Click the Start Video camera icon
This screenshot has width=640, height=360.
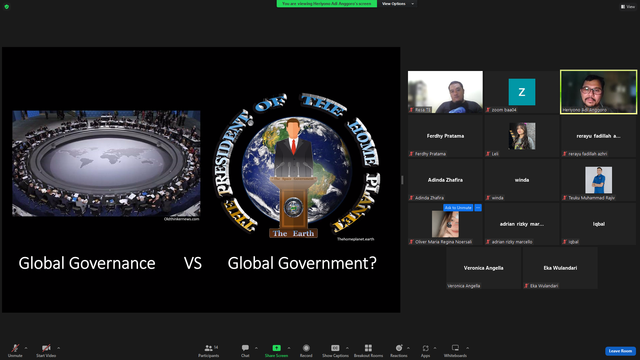pyautogui.click(x=46, y=348)
